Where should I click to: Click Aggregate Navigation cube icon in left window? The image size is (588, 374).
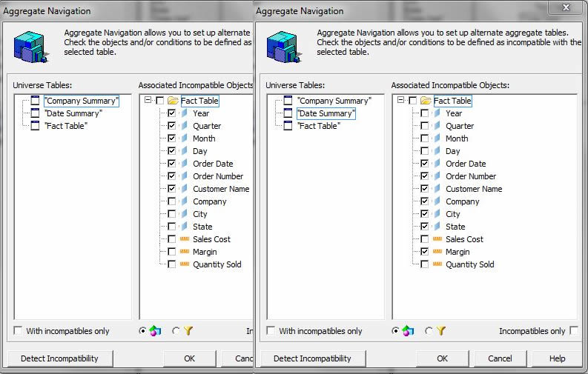[31, 47]
